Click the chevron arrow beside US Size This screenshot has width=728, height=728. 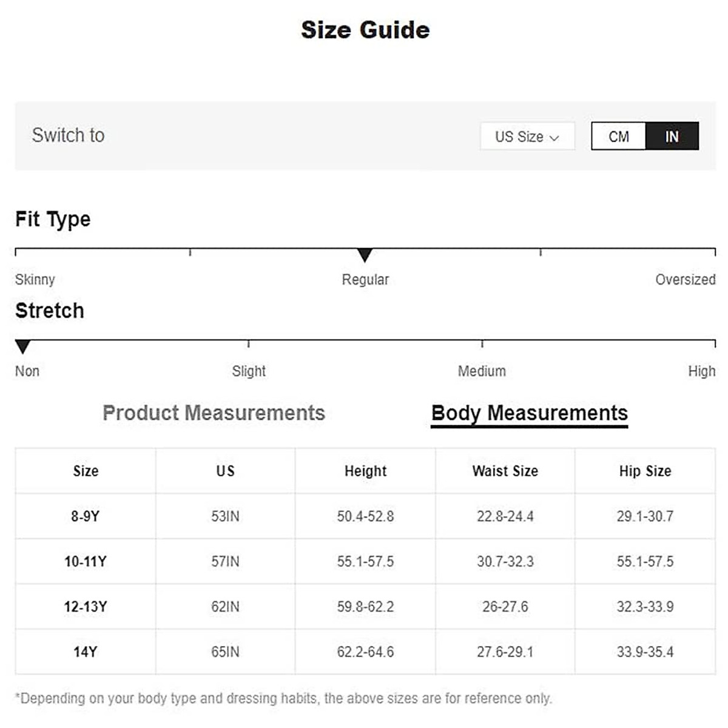click(x=554, y=138)
